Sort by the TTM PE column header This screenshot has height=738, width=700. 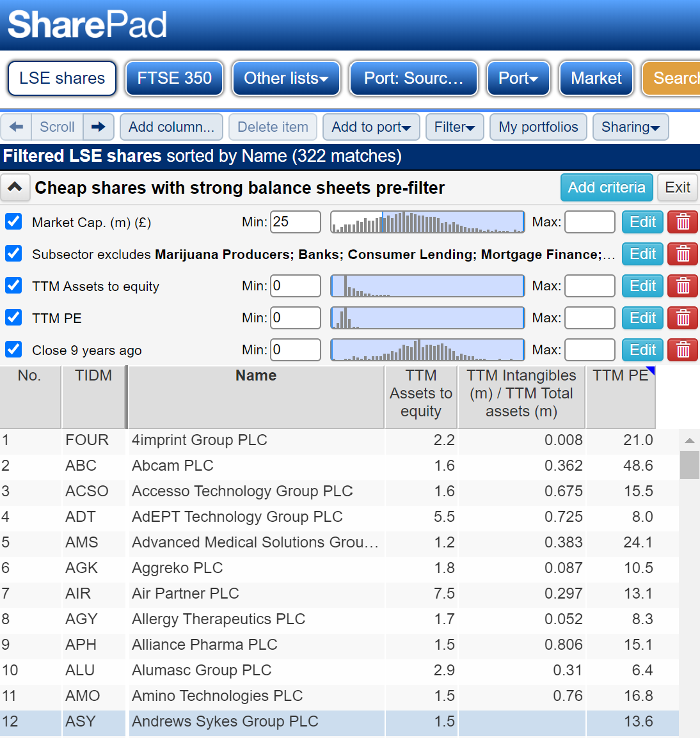coord(621,397)
